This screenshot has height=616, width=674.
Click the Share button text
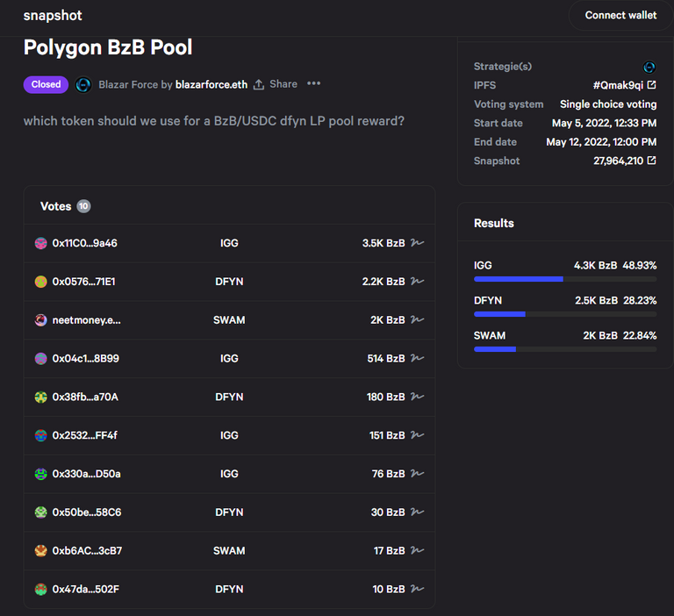[283, 84]
